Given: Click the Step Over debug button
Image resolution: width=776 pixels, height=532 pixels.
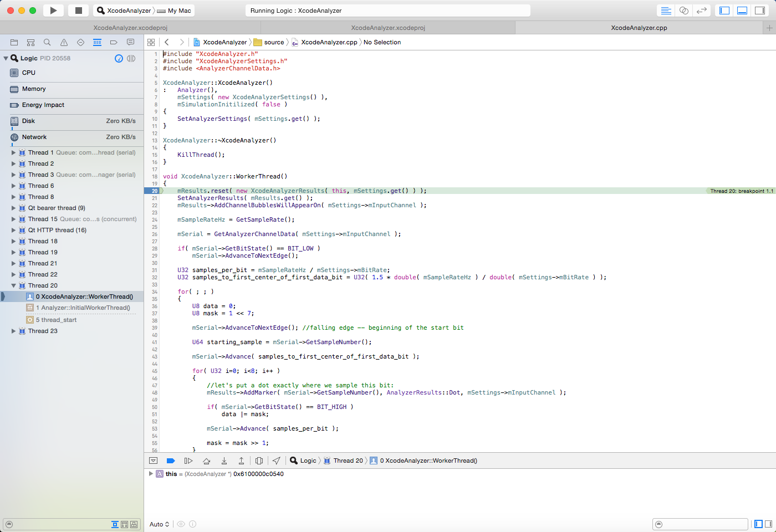Looking at the screenshot, I should pyautogui.click(x=206, y=461).
